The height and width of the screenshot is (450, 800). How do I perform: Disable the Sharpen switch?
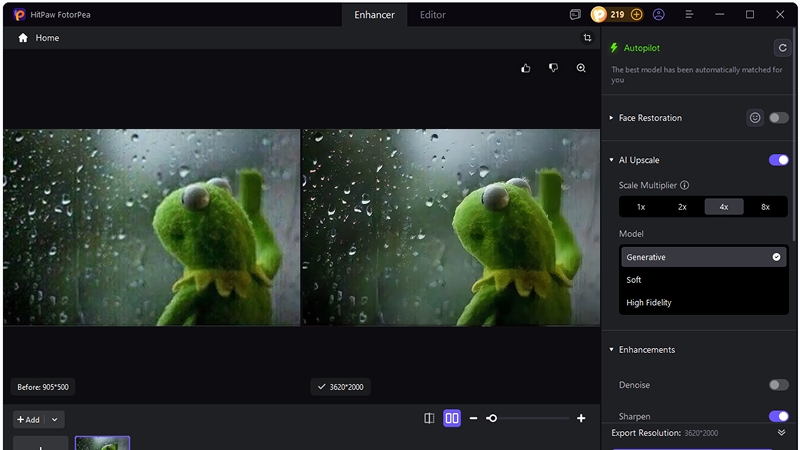[x=779, y=416]
